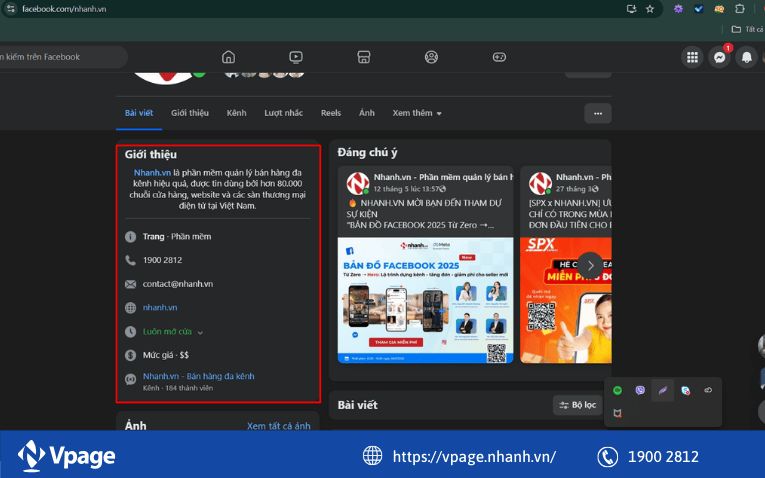Switch to the 'Kênh' tab

point(237,113)
